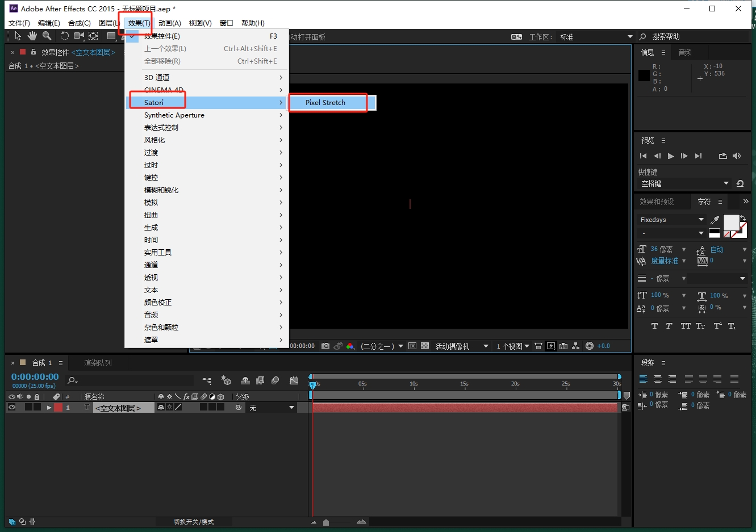This screenshot has height=532, width=756.
Task: Expand layer 1 properties triangle
Action: click(x=49, y=408)
